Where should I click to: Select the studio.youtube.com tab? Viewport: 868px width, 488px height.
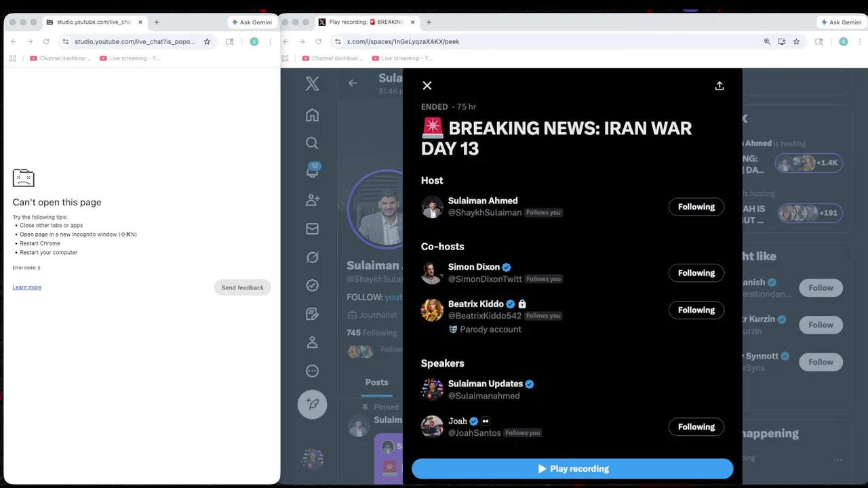tap(94, 22)
